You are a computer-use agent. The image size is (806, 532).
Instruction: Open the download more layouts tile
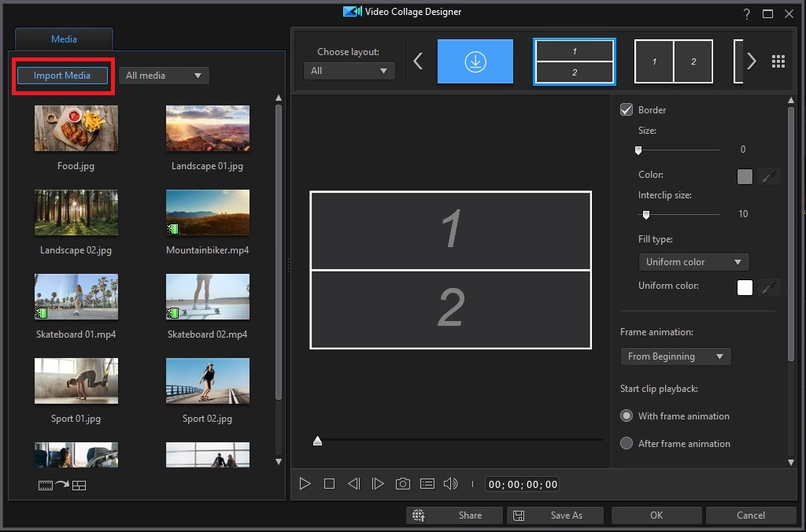pos(475,61)
